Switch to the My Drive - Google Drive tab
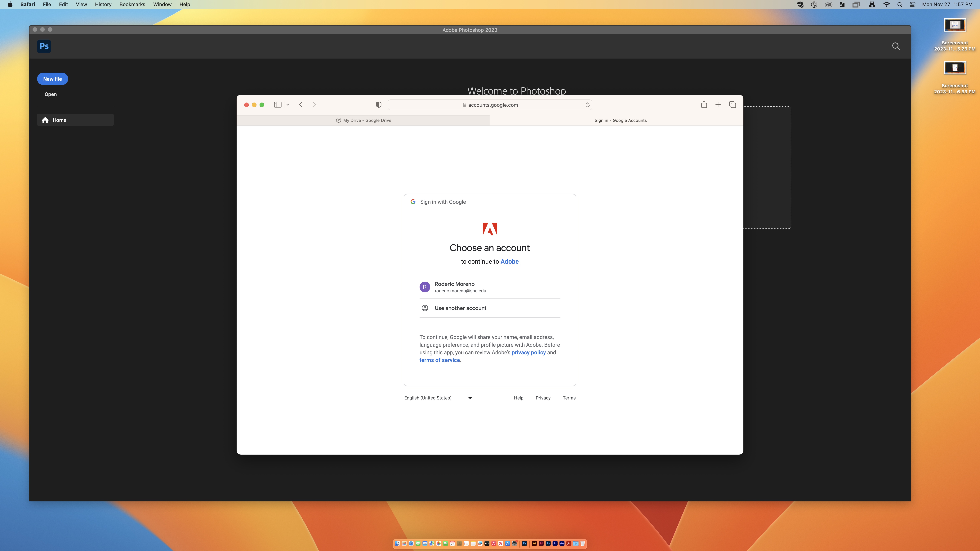980x551 pixels. click(363, 120)
